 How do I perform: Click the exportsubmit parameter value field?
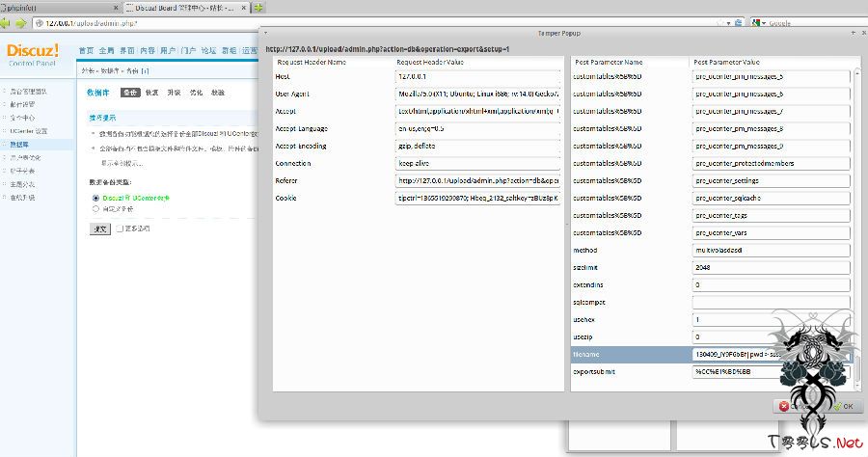point(772,372)
